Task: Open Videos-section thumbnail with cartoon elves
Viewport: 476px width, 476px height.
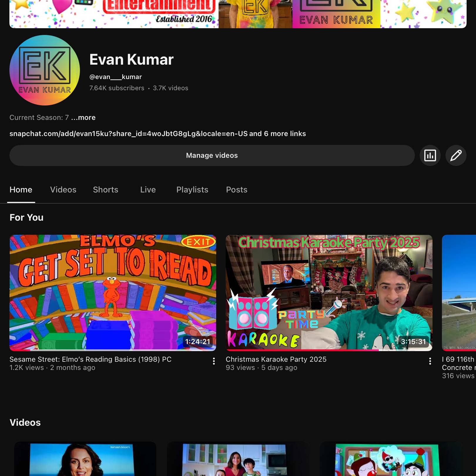Action: point(391,459)
